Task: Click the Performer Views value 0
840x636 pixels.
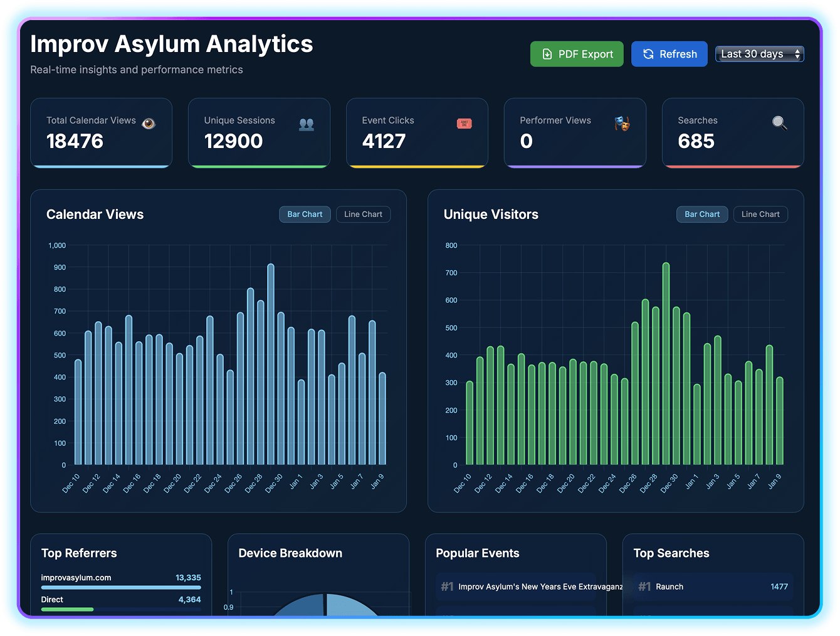Action: (x=527, y=141)
